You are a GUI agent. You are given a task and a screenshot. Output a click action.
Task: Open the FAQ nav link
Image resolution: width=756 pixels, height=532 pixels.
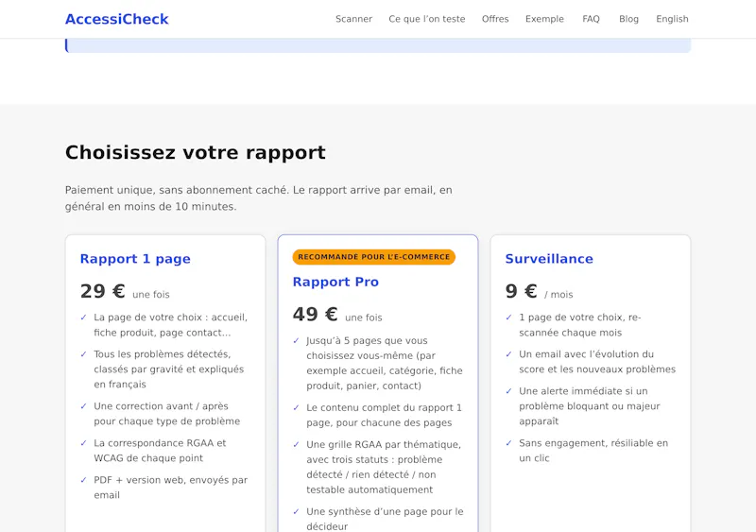(591, 19)
